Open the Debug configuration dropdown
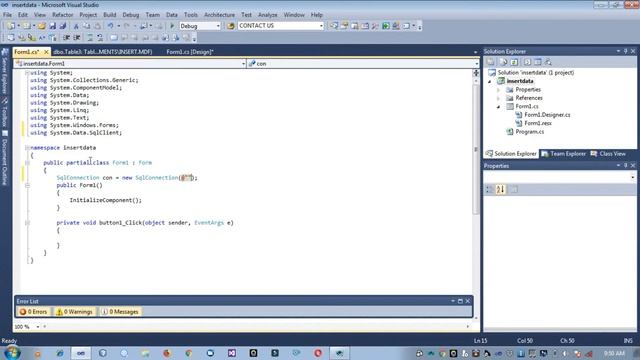Image resolution: width=640 pixels, height=360 pixels. [218, 26]
